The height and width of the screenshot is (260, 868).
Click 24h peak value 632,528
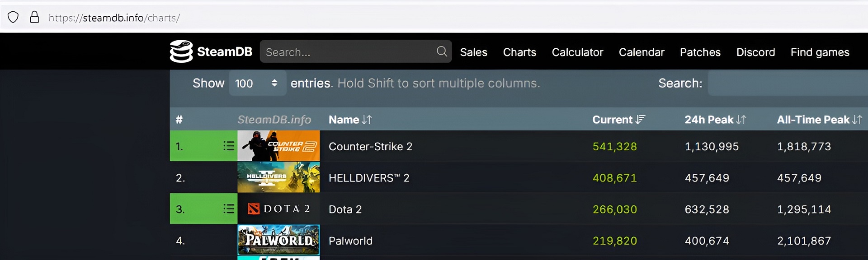coord(707,209)
